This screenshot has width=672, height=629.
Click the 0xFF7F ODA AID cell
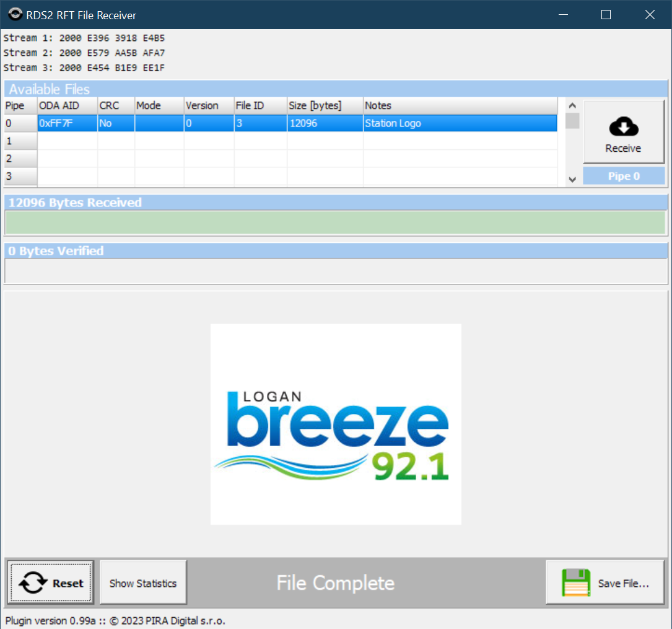(x=67, y=123)
